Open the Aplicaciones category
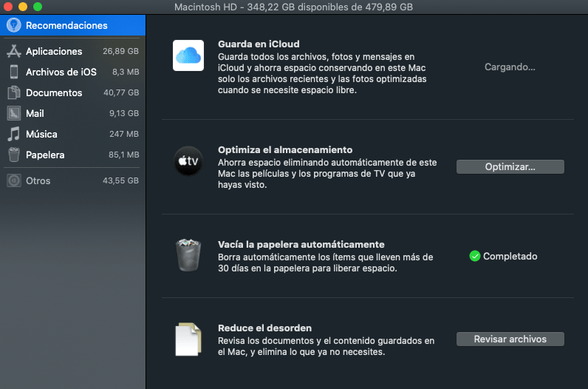This screenshot has width=588, height=389. click(x=72, y=51)
